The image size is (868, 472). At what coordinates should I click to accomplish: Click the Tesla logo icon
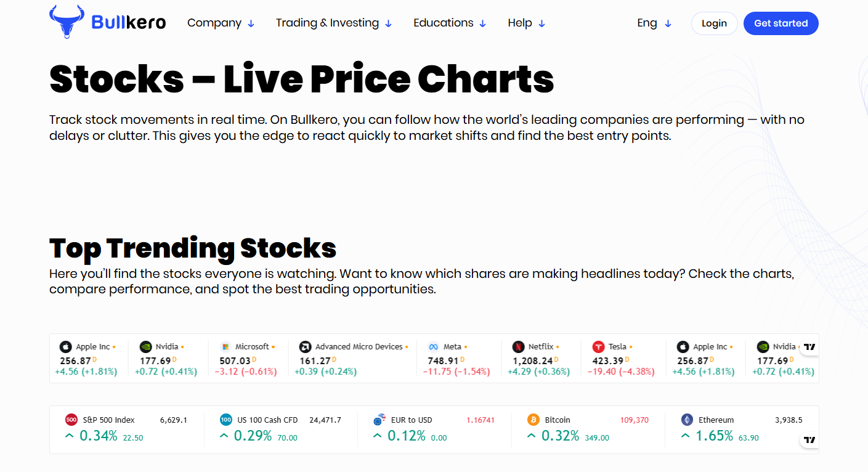pyautogui.click(x=598, y=347)
